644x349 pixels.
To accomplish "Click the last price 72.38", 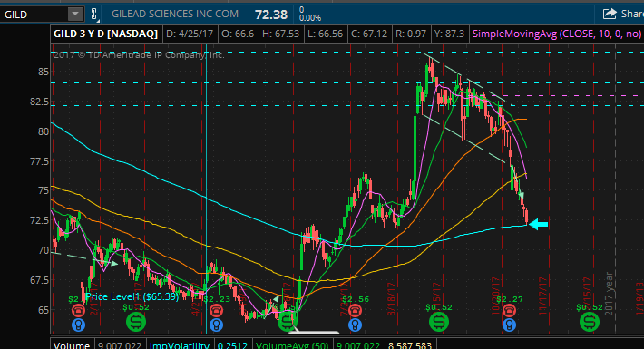I will (x=271, y=15).
